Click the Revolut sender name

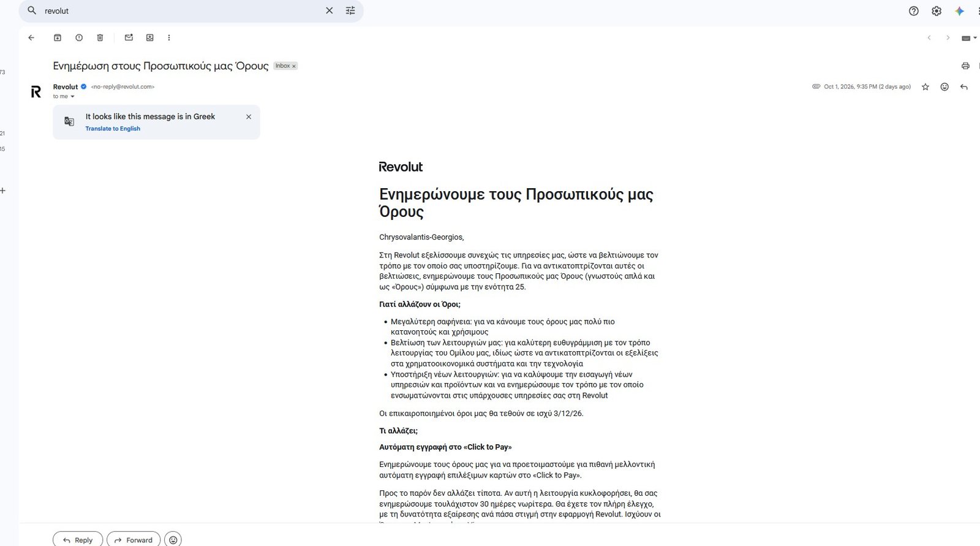point(66,87)
